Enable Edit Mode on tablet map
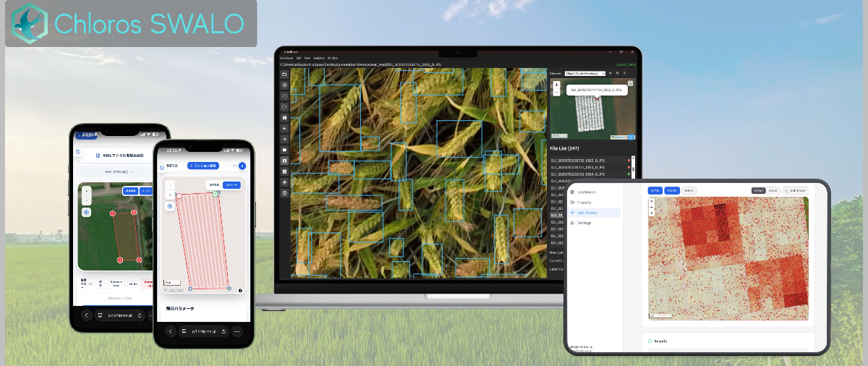The width and height of the screenshot is (868, 366). tap(795, 190)
